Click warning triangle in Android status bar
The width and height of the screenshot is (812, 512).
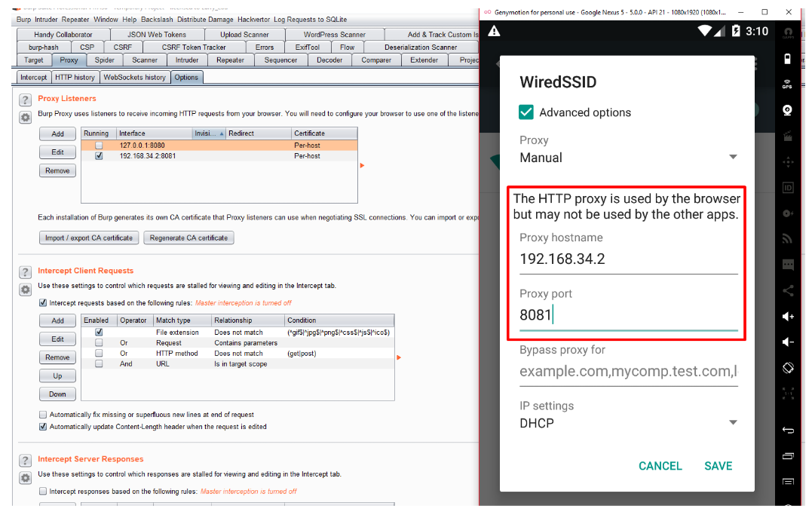tap(494, 31)
